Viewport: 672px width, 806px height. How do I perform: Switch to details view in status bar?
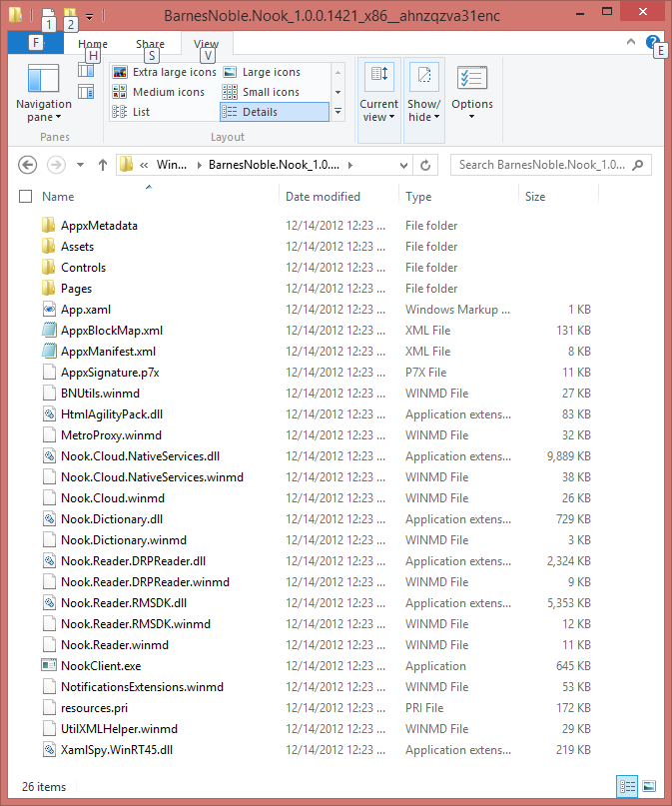click(x=627, y=786)
